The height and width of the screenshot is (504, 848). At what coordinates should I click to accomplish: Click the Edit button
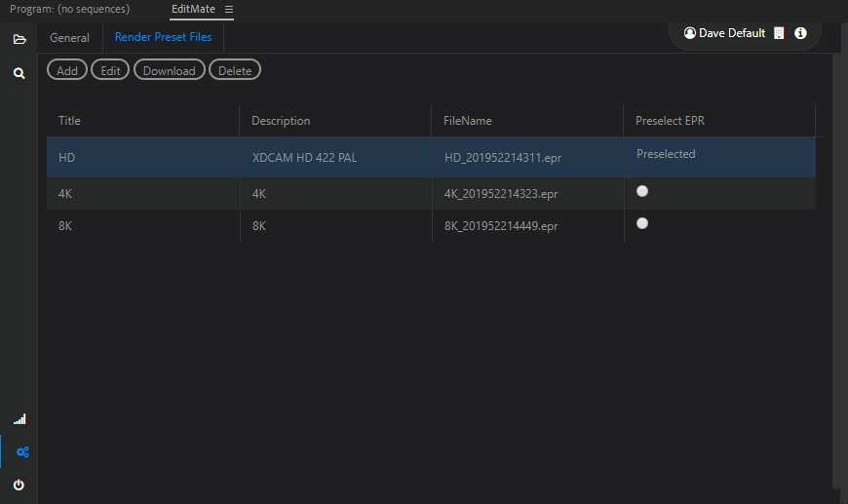tap(110, 70)
